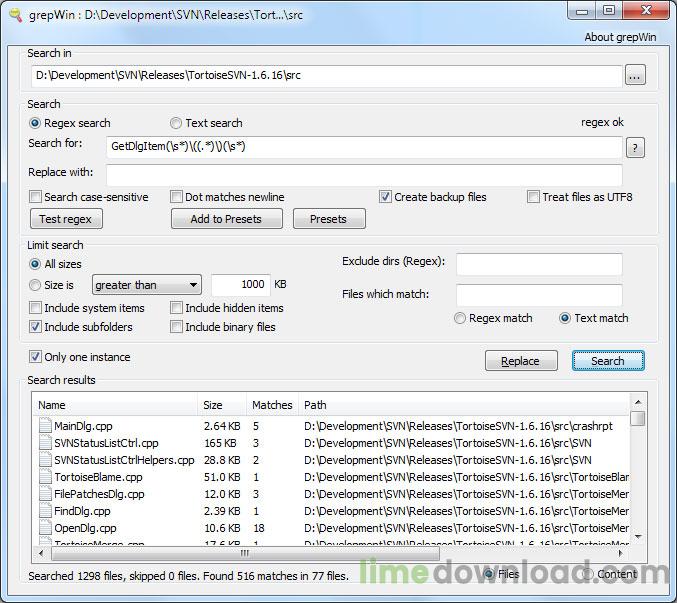Click the SVNStatusListCtrl.cpp file icon

coord(44,443)
